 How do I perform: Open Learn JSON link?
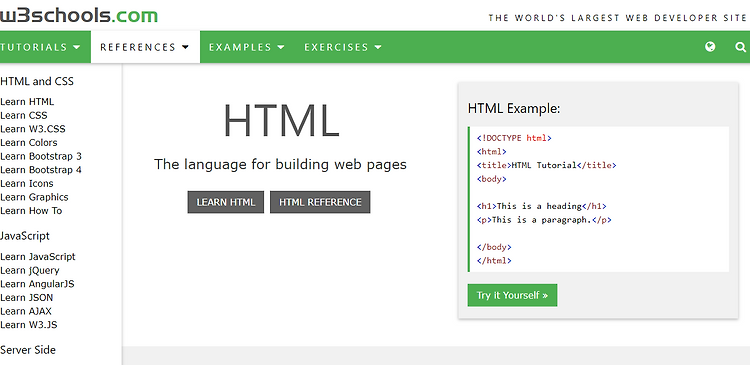tap(27, 298)
